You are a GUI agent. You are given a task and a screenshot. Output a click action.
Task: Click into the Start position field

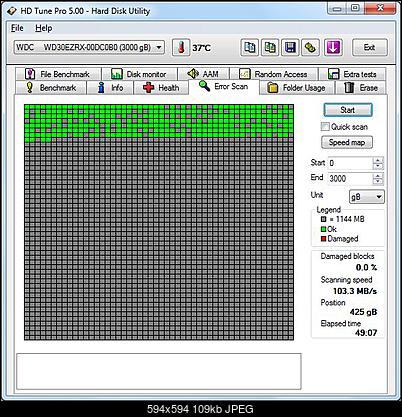point(350,163)
